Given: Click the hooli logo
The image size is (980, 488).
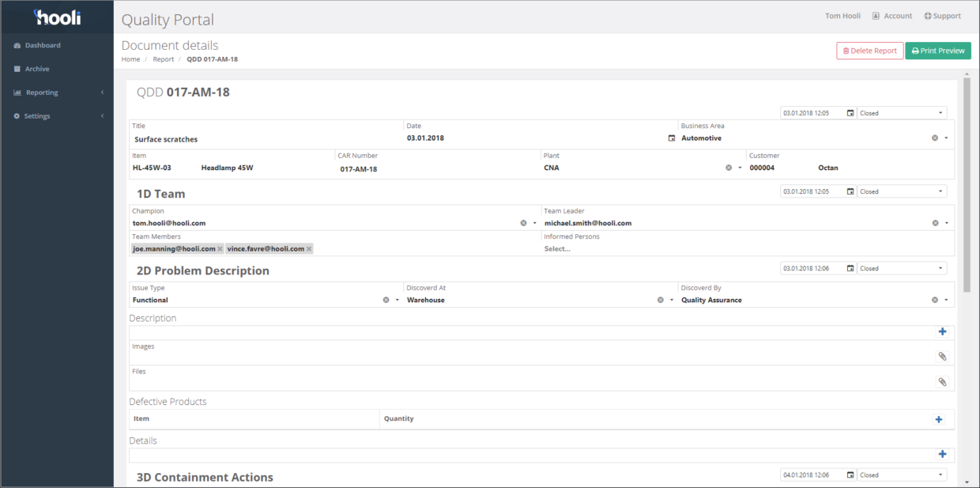Looking at the screenshot, I should coord(56,16).
